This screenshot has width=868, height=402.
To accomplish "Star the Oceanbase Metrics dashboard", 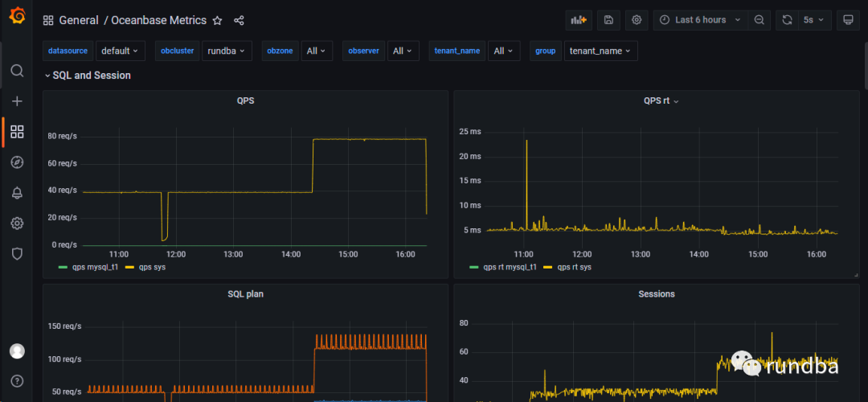I will point(218,20).
